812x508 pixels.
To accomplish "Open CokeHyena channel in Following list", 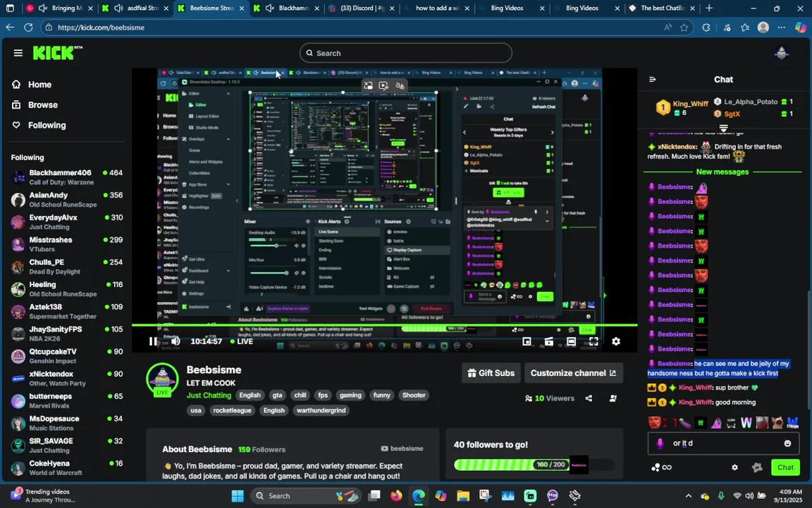I will [x=68, y=468].
